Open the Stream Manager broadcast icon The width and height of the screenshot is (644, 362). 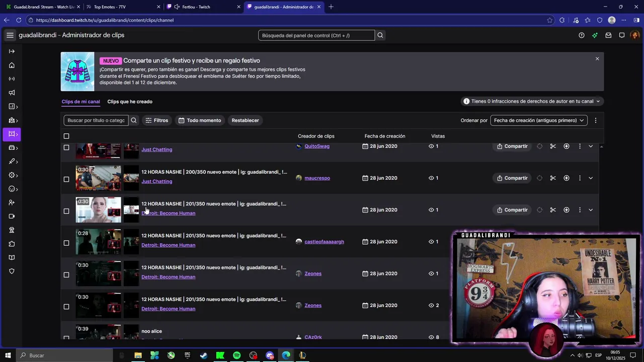(12, 79)
